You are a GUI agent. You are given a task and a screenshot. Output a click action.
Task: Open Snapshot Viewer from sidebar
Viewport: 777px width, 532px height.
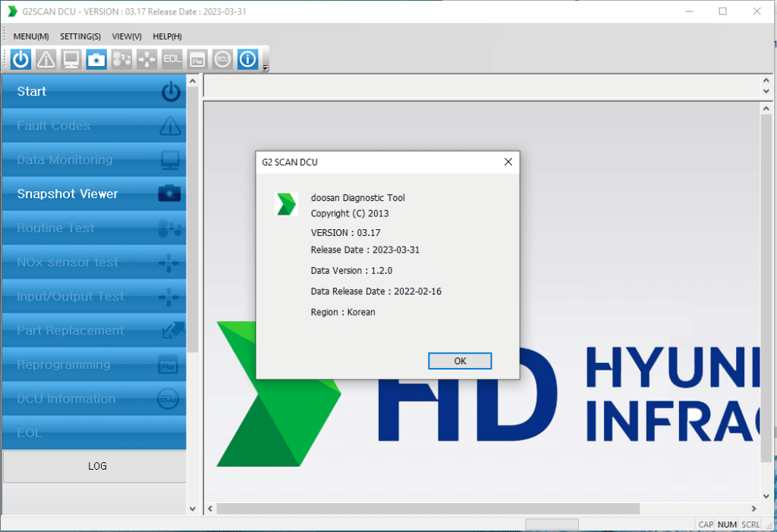point(94,194)
